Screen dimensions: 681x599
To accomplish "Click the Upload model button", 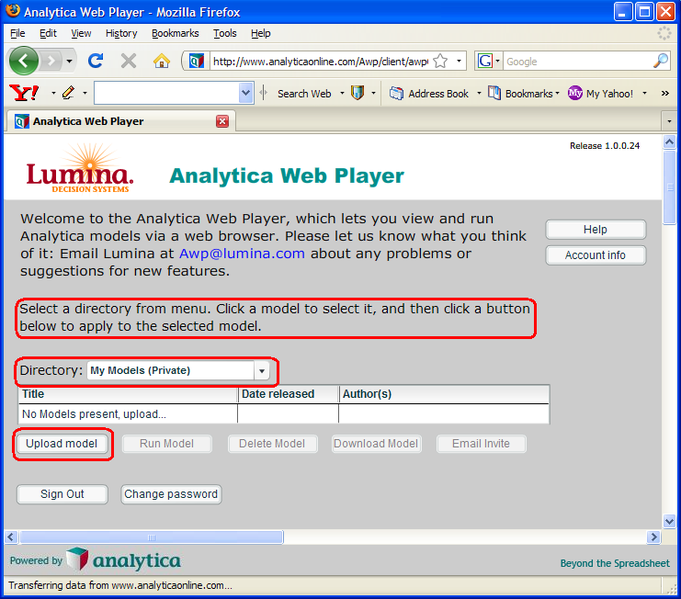I will click(62, 444).
